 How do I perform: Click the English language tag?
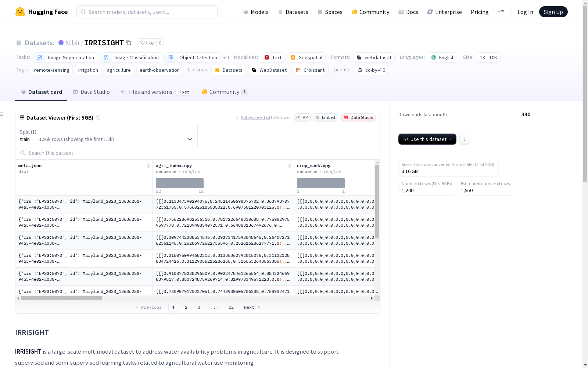(443, 57)
